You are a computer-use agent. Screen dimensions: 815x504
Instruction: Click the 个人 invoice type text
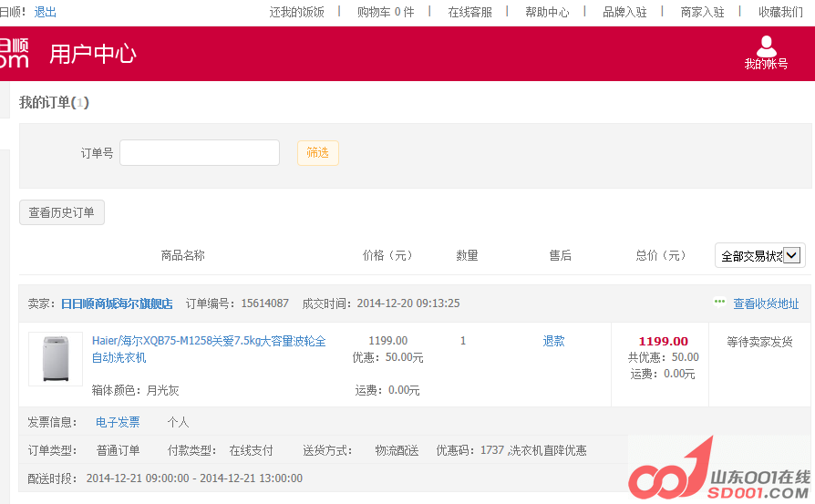(179, 422)
